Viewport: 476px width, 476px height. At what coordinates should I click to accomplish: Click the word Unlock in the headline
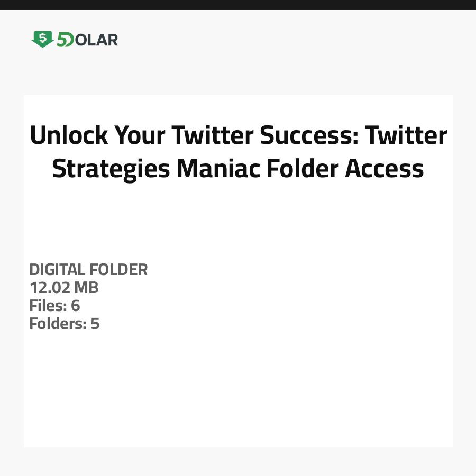pos(68,136)
